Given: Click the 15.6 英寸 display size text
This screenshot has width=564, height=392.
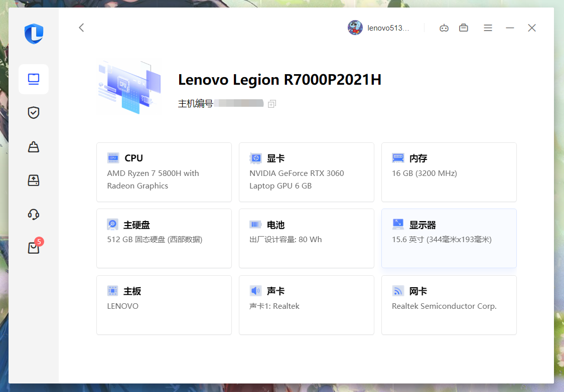Looking at the screenshot, I should coord(442,239).
